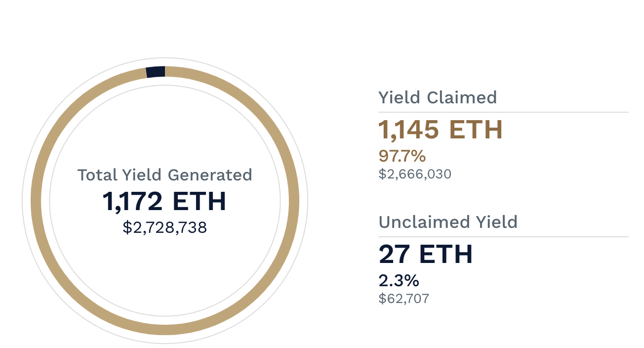The width and height of the screenshot is (644, 348).
Task: Click the $2,666,030 claimed dollar value
Action: (x=415, y=174)
